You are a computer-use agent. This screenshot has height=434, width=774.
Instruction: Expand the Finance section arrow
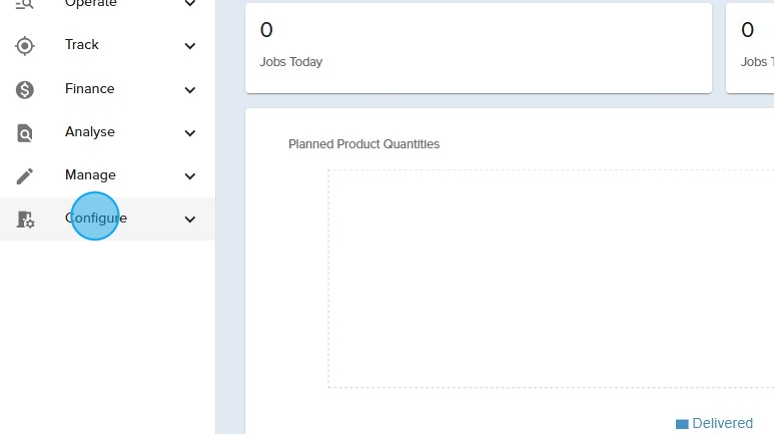click(190, 90)
